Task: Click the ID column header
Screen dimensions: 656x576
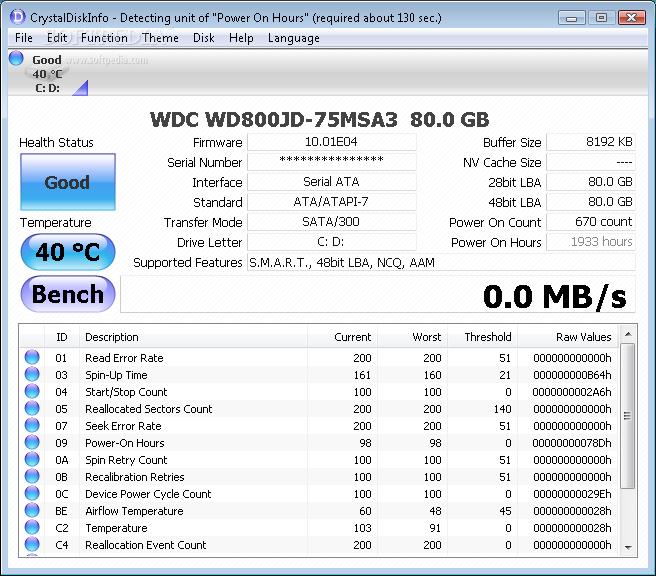Action: (62, 337)
